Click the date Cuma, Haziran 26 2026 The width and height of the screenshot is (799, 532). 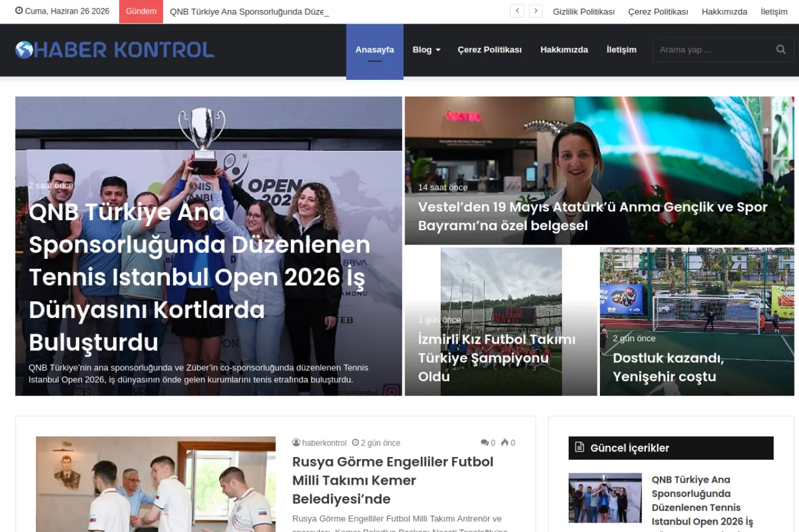coord(67,11)
